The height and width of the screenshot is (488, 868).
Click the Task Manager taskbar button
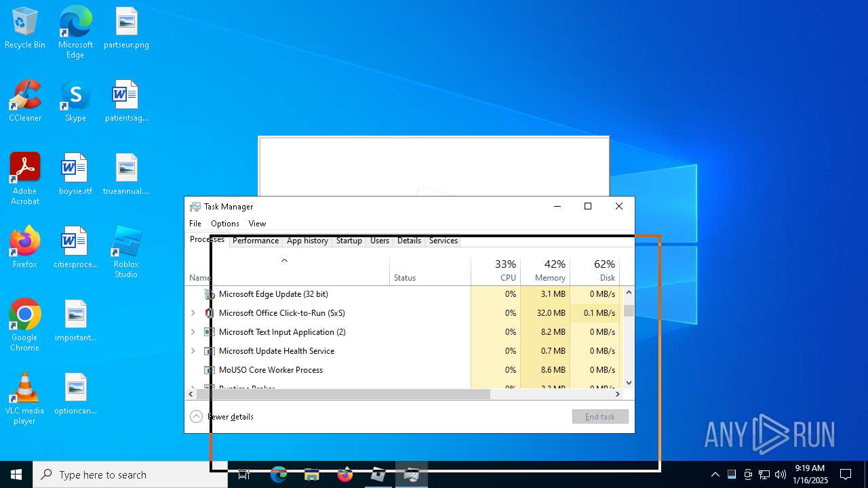[412, 474]
